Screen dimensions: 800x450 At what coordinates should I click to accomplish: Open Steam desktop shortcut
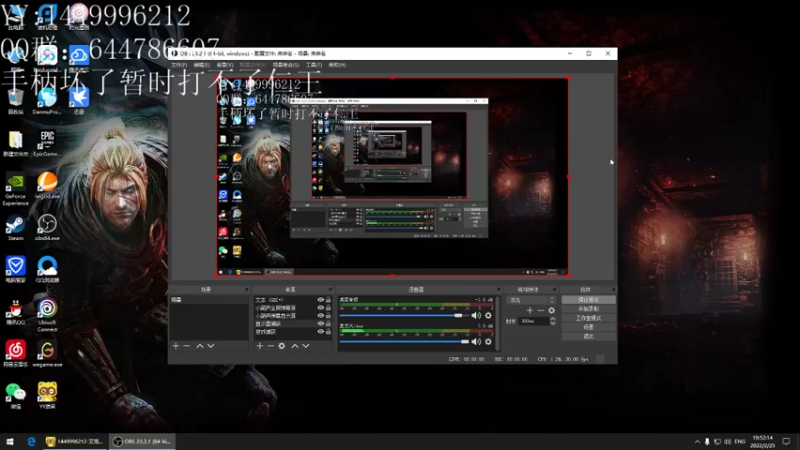click(15, 228)
